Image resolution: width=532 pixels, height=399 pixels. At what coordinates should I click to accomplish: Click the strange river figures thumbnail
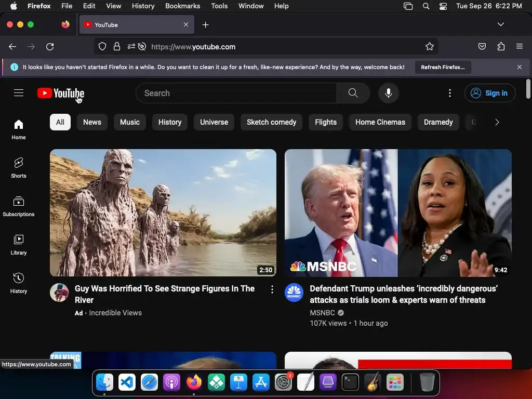point(163,212)
